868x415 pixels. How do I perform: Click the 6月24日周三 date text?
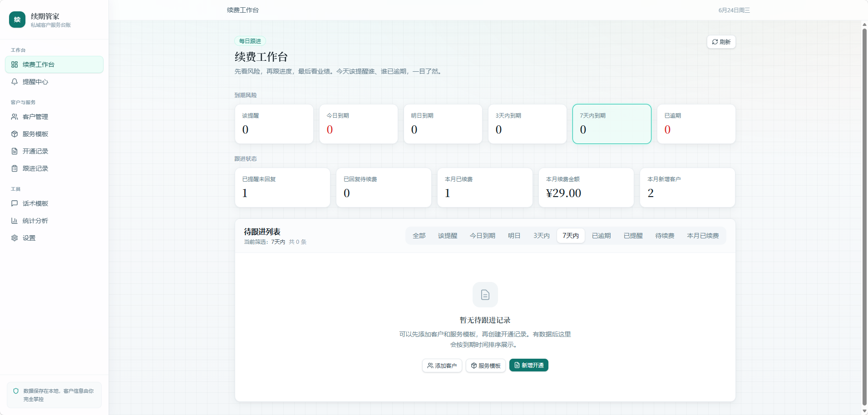coord(734,10)
